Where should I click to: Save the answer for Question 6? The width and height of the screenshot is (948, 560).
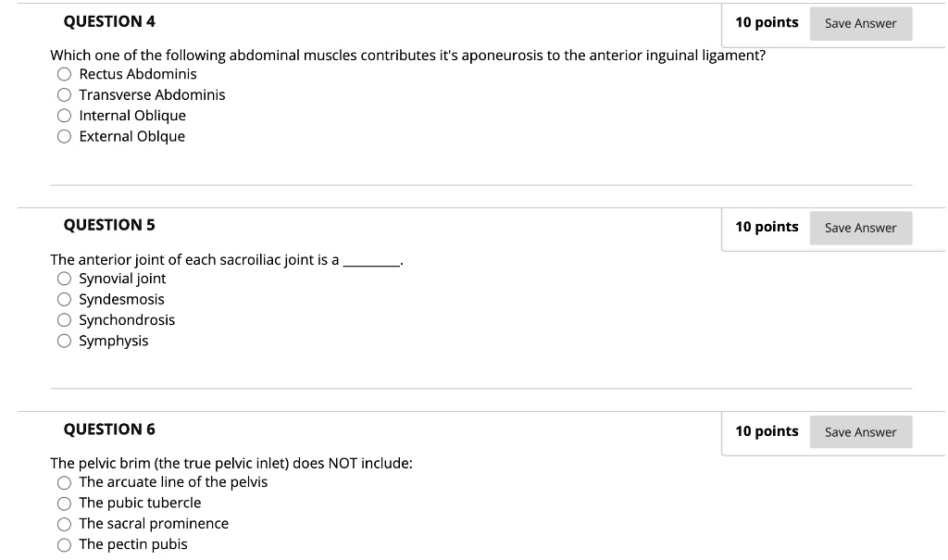click(860, 431)
